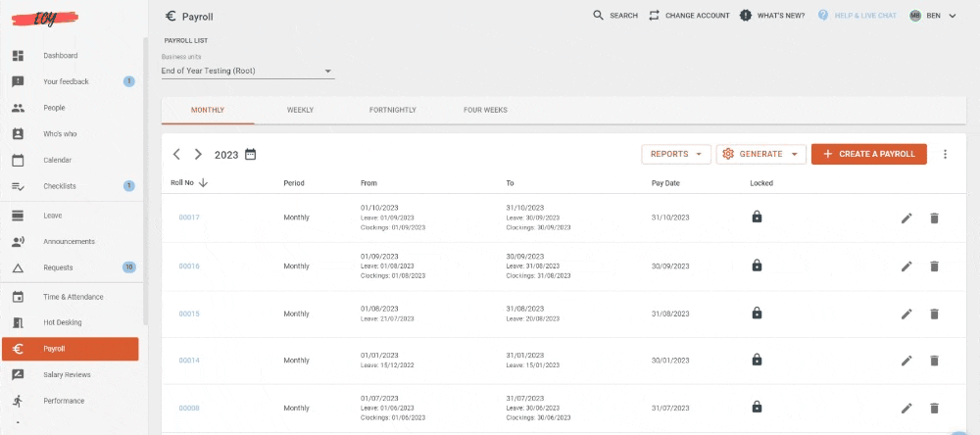This screenshot has height=435, width=980.
Task: Click the IOY logo
Action: coord(45,18)
